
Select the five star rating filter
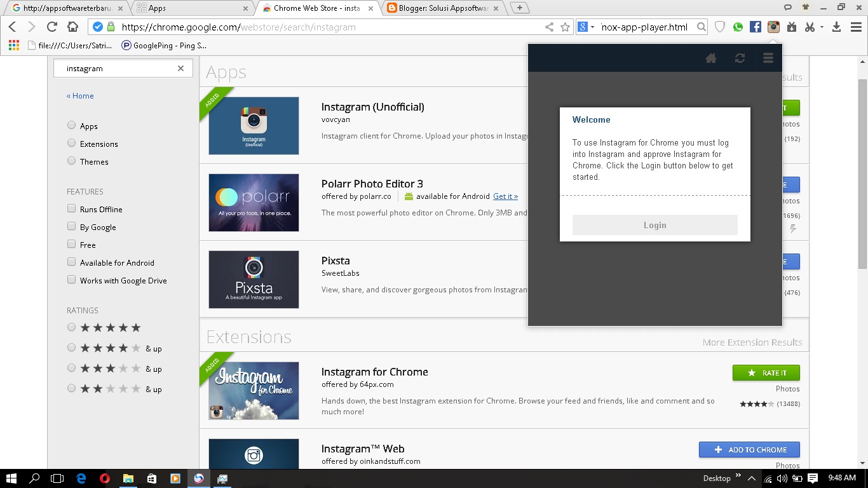[x=72, y=327]
